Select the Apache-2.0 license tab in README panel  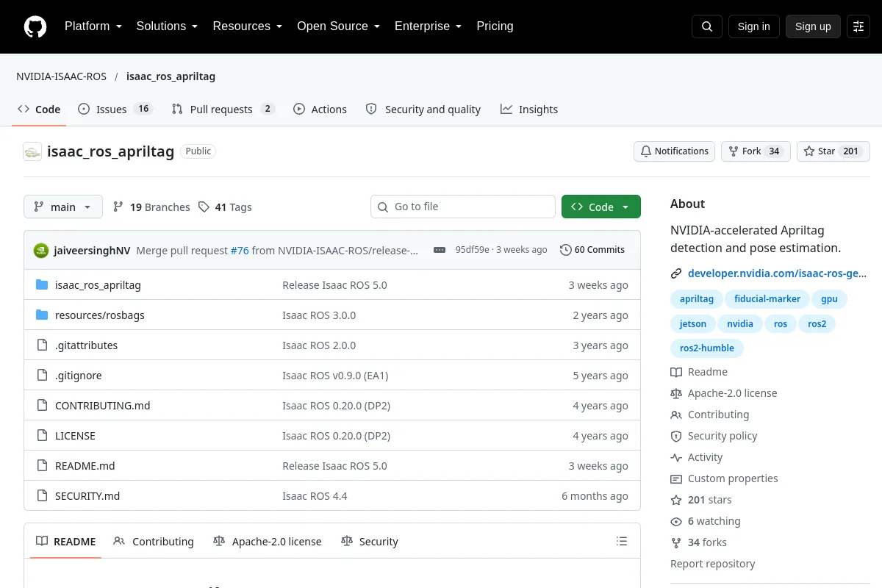tap(268, 542)
